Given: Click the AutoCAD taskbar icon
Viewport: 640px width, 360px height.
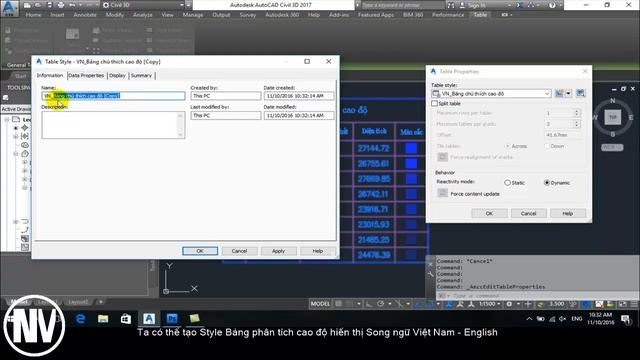Looking at the screenshot, I should pyautogui.click(x=149, y=319).
